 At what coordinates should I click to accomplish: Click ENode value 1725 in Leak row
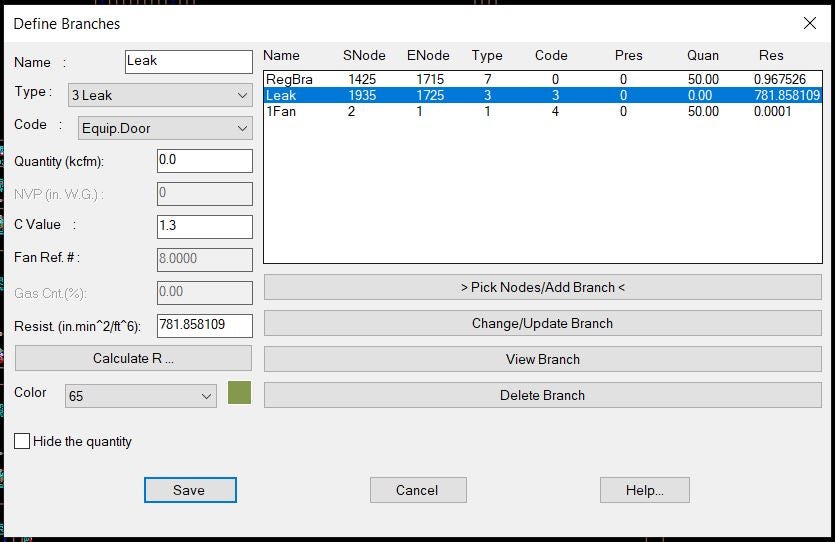tap(430, 95)
